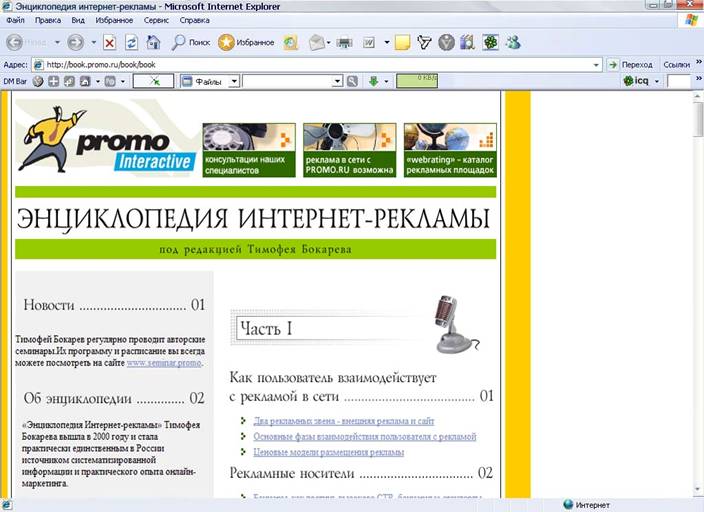Expand the icq toolbar dropdown arrow

coord(657,81)
